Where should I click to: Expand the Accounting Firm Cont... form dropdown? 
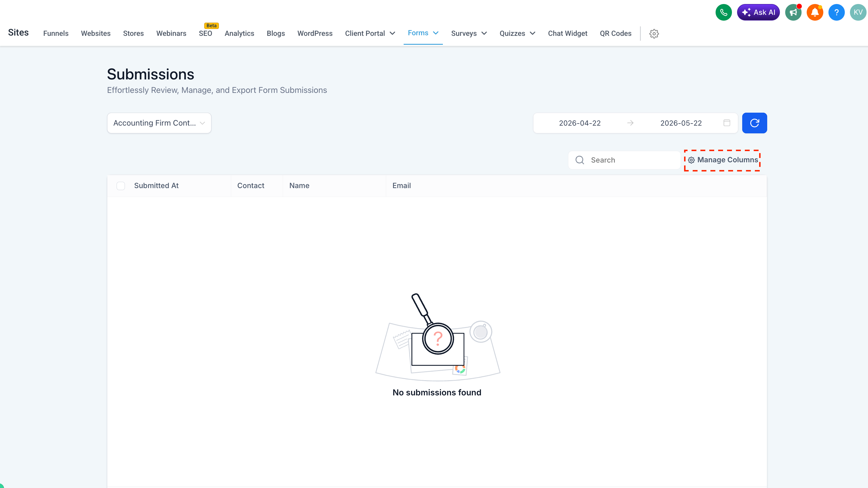159,123
